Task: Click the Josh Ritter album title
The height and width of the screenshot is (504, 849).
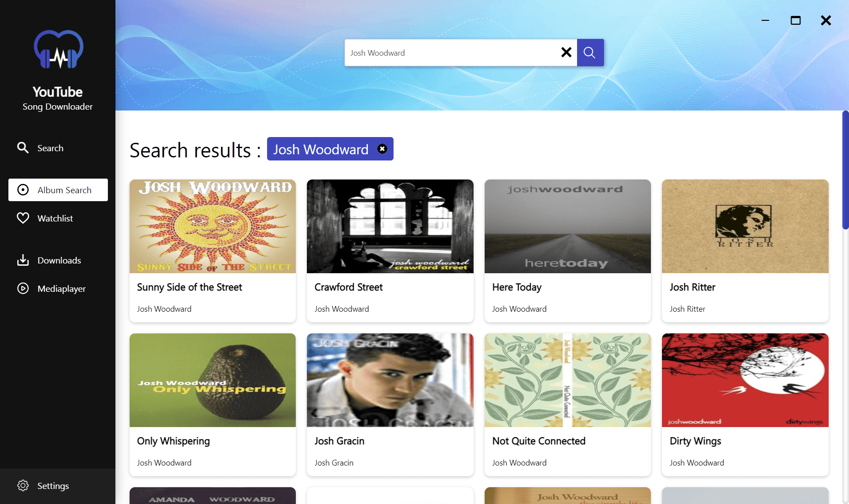Action: pos(692,287)
